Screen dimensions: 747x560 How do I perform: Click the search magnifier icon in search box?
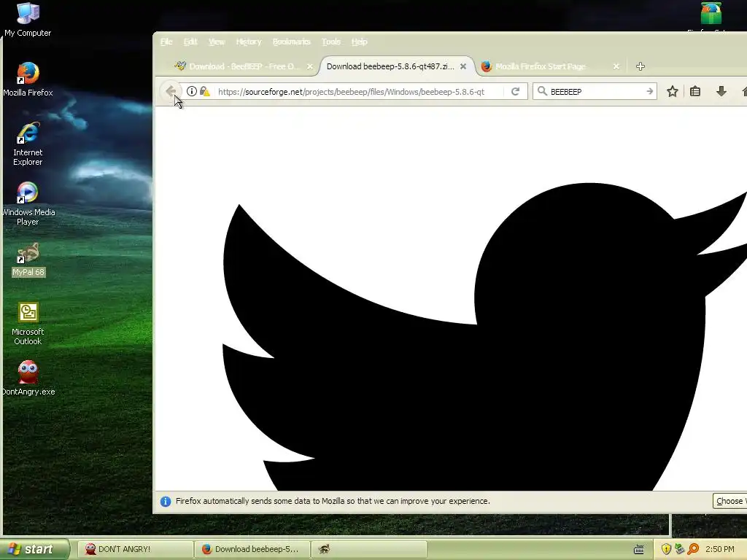542,91
